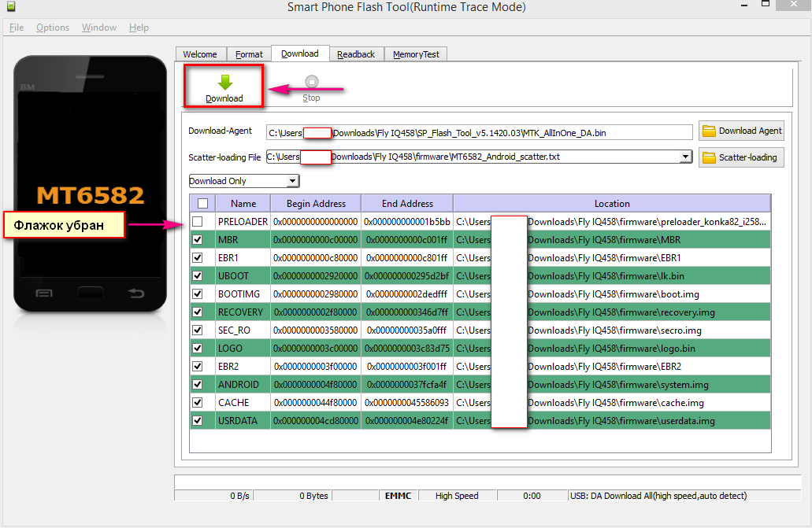Click the Begin Address column header
The height and width of the screenshot is (528, 812).
pos(316,204)
